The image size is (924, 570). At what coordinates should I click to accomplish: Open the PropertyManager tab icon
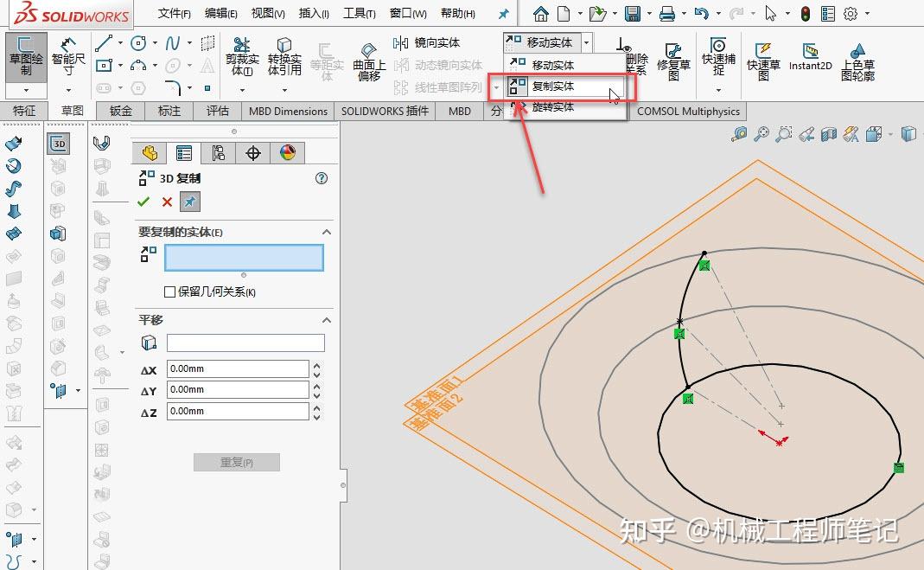184,153
